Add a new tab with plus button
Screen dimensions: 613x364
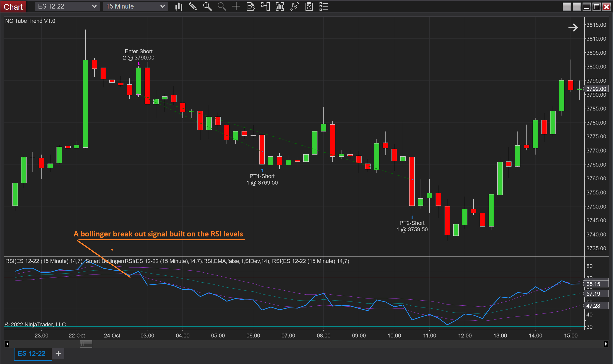tap(58, 353)
